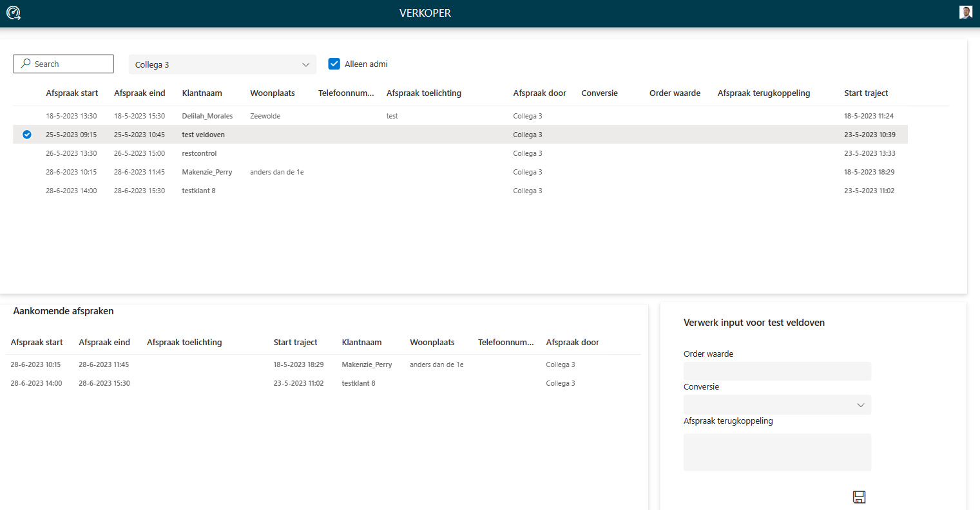The width and height of the screenshot is (980, 510).
Task: Open the Collega 3 dropdown
Action: 222,64
